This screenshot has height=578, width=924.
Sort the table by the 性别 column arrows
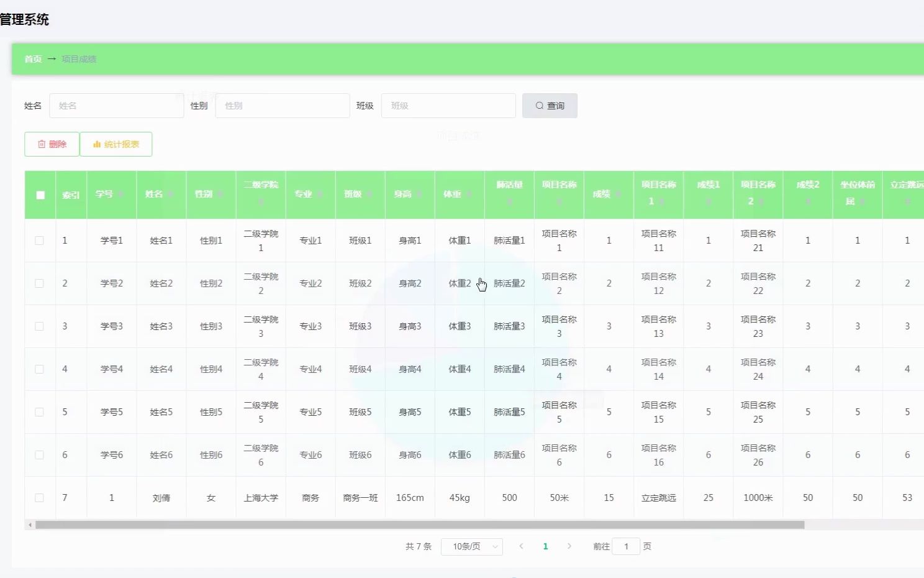click(220, 195)
